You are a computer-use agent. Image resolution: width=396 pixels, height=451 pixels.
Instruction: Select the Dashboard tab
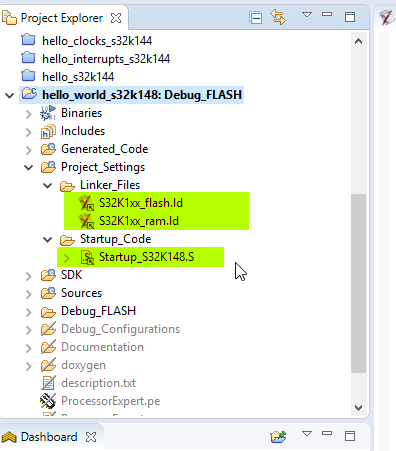coord(49,437)
